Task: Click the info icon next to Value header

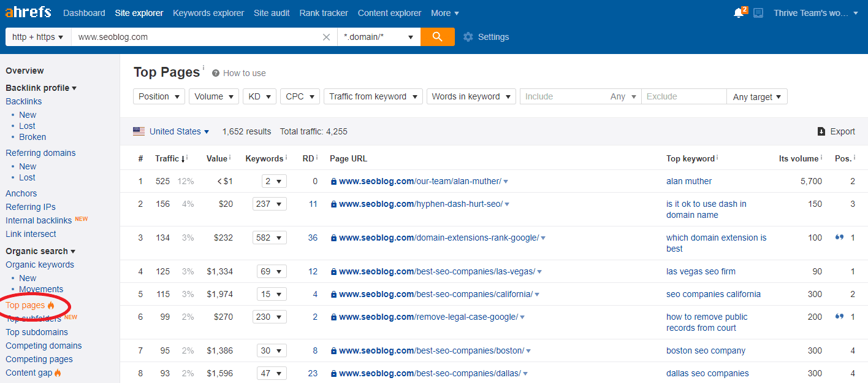Action: [230, 158]
